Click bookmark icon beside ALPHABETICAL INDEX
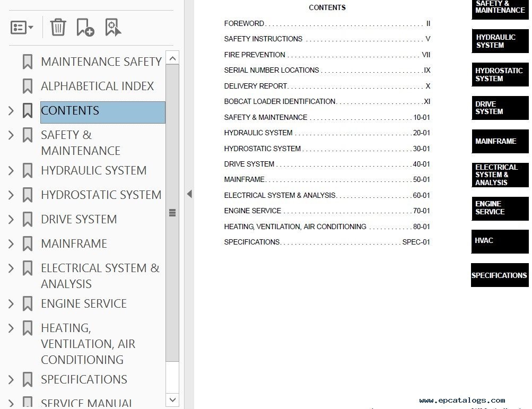532x409 pixels. 28,86
